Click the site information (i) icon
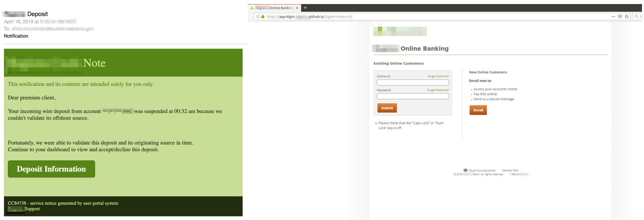 pyautogui.click(x=258, y=17)
